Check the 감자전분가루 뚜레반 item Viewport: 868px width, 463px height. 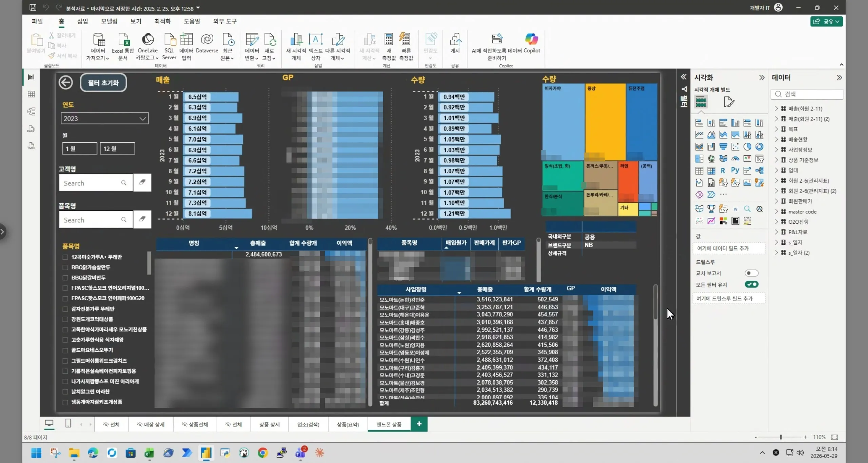point(65,309)
